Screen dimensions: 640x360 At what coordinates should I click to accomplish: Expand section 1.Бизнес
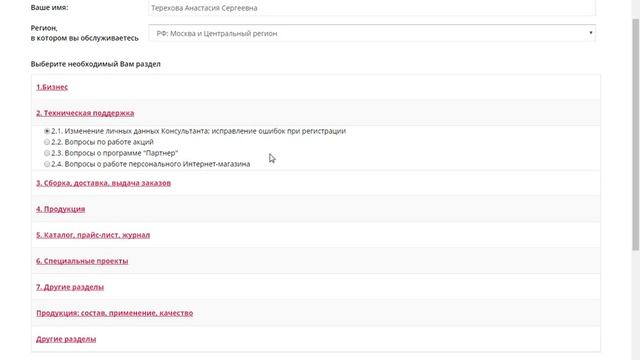(52, 87)
